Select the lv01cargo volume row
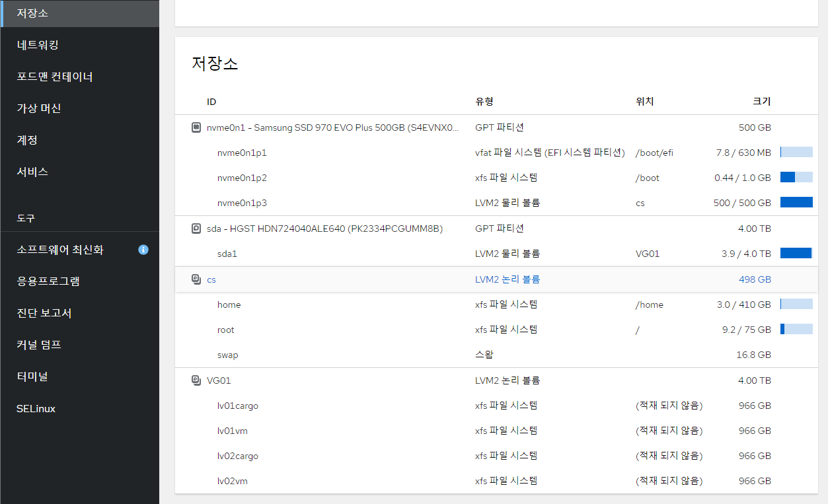 click(x=496, y=406)
